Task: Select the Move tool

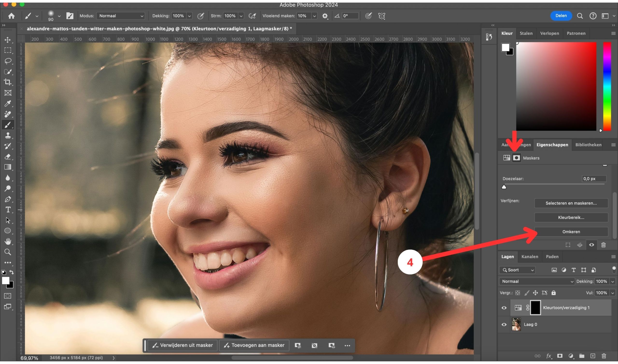Action: [x=8, y=40]
